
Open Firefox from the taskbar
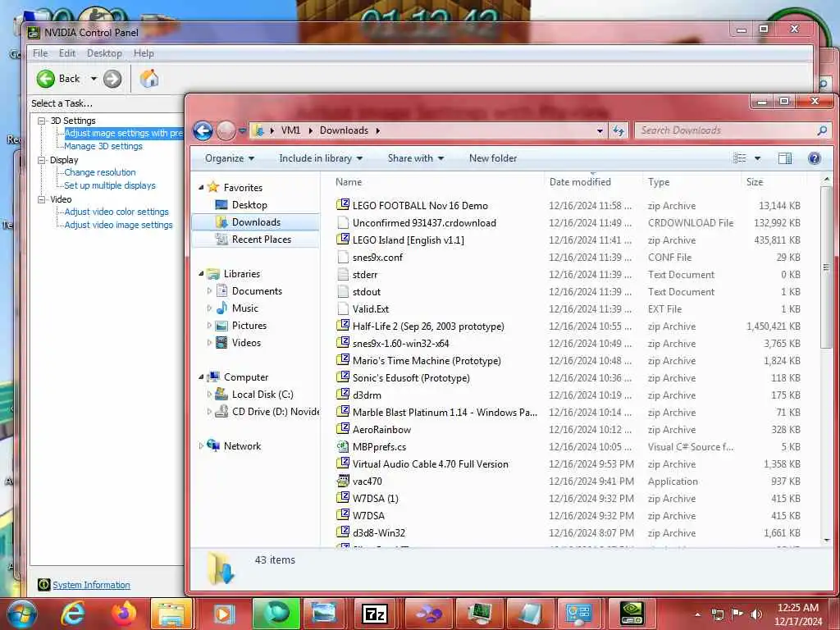pos(123,614)
